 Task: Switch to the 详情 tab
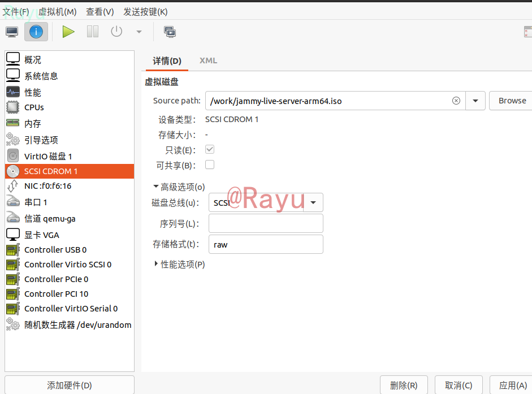(x=167, y=60)
